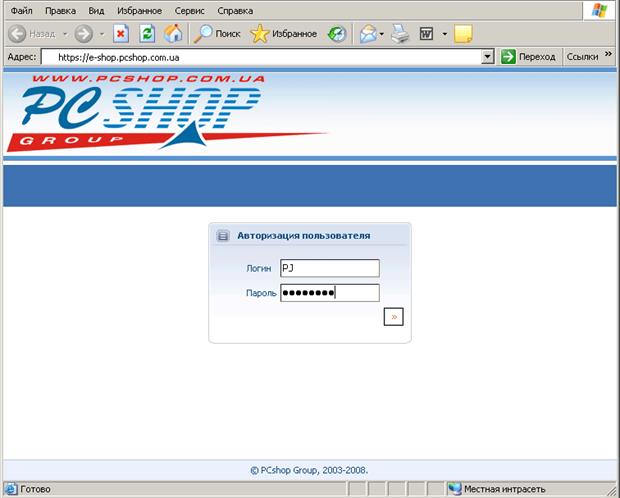The image size is (620, 498).
Task: Click into the Логин input field
Action: pyautogui.click(x=329, y=268)
